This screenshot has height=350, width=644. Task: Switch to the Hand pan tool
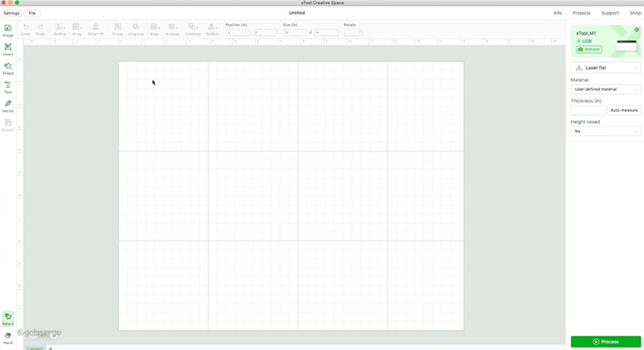(8, 337)
